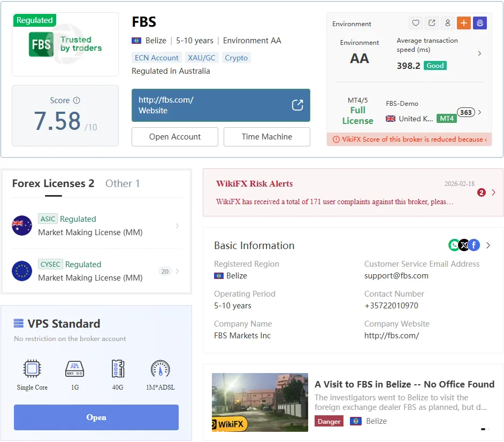
Task: Click the VPS Standard server icon
Action: [19, 323]
